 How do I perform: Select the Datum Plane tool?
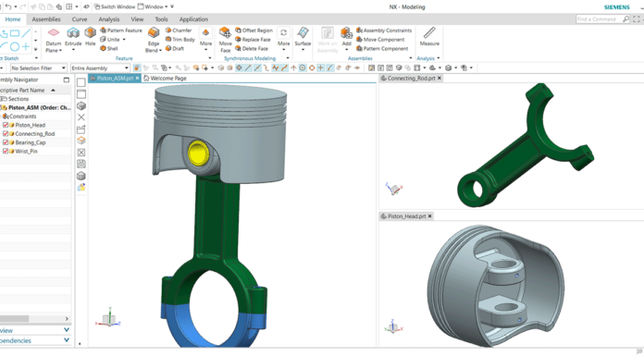pos(54,40)
